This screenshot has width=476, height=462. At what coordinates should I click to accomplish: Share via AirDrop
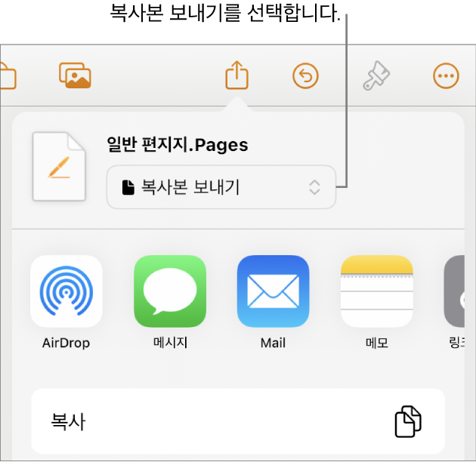pyautogui.click(x=66, y=303)
